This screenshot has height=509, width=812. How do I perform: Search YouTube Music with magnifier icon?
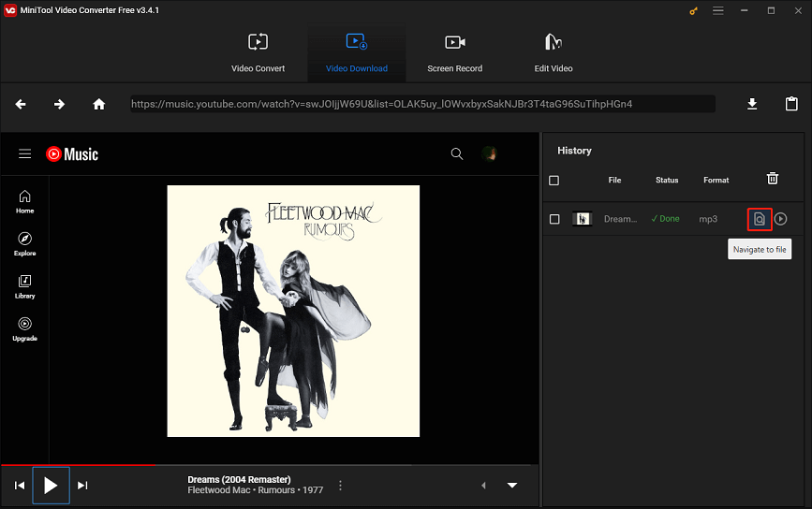pyautogui.click(x=456, y=153)
